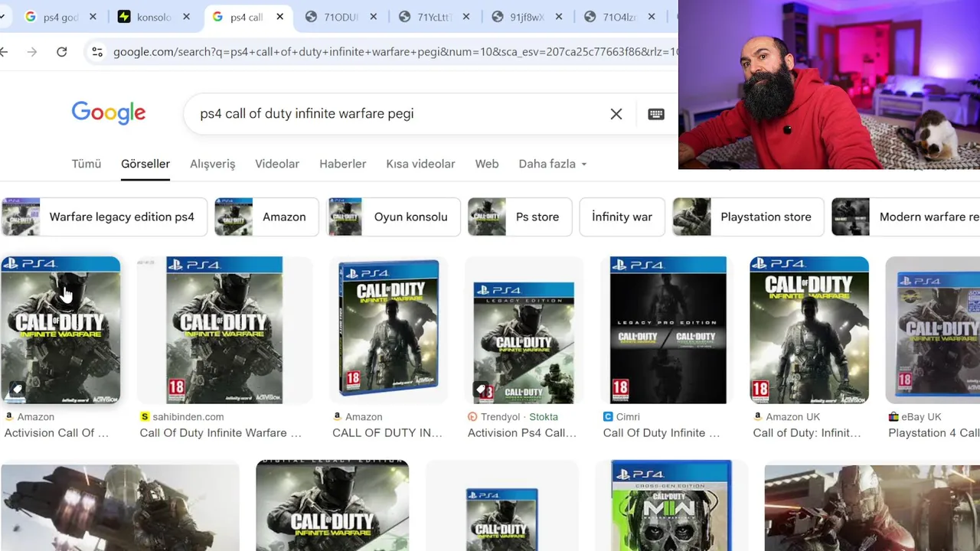The image size is (980, 551).
Task: Click 'Activision Call Of ...' Amazon result title
Action: click(x=57, y=433)
